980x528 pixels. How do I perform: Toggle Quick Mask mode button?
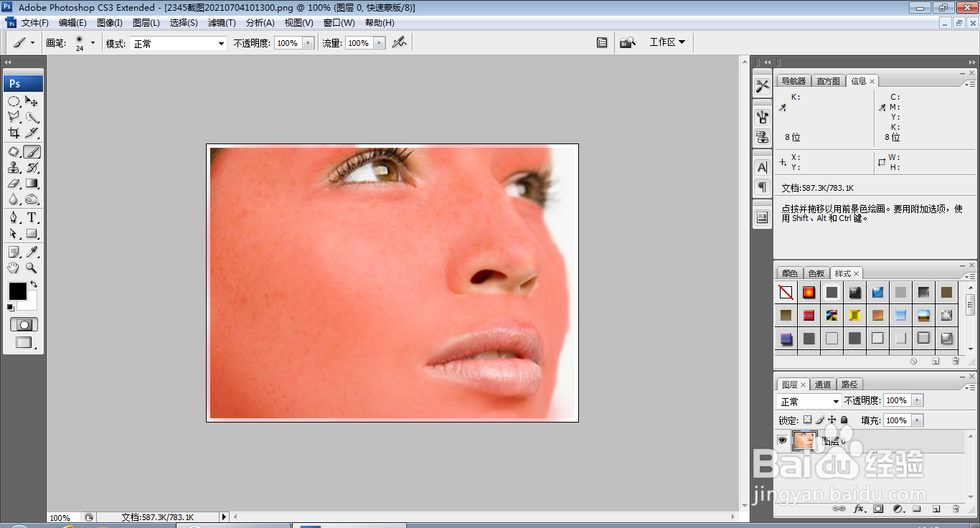(24, 325)
